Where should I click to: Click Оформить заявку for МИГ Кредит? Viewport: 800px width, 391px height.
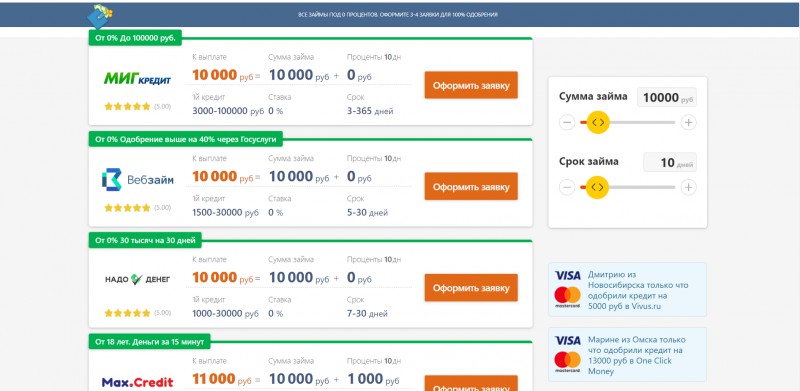coord(471,85)
